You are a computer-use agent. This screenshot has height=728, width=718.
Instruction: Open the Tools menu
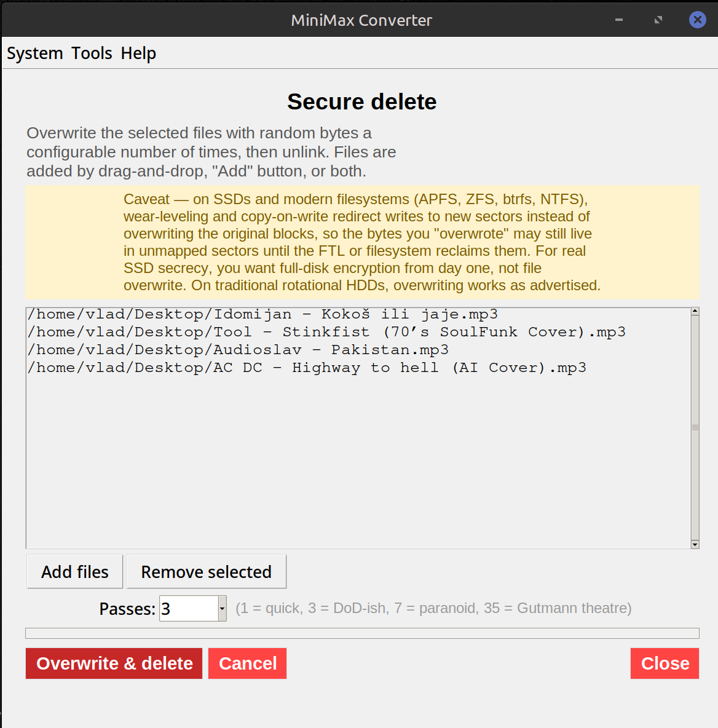point(92,53)
